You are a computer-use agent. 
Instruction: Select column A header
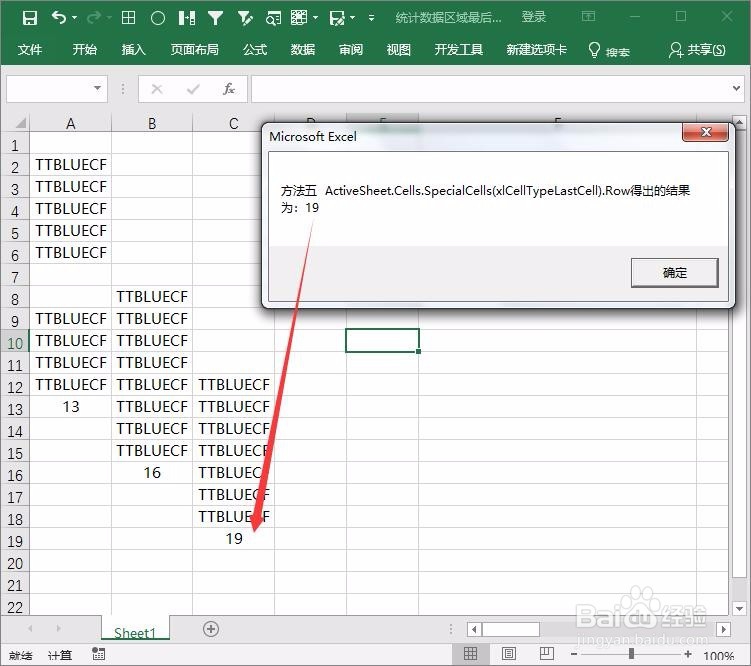pyautogui.click(x=70, y=123)
